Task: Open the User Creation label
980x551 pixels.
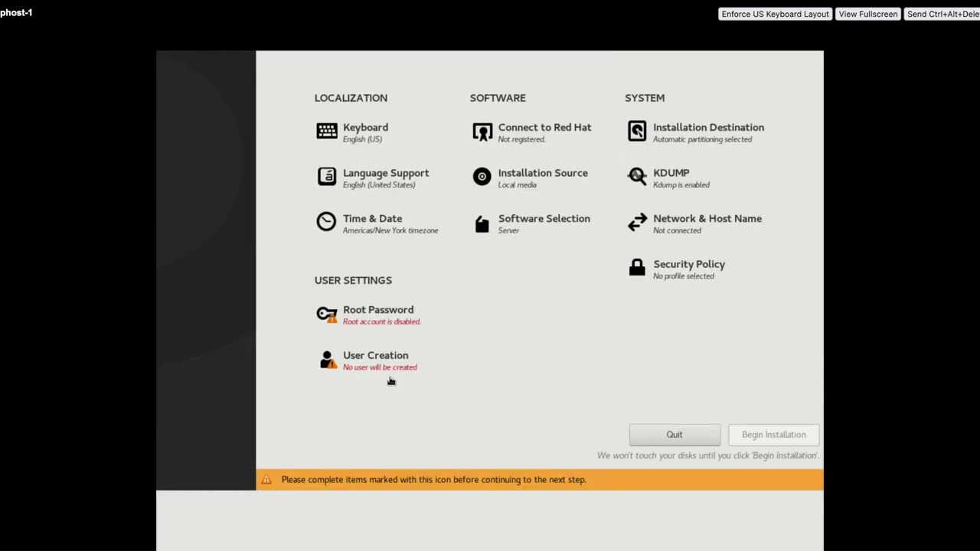Action: [x=376, y=355]
